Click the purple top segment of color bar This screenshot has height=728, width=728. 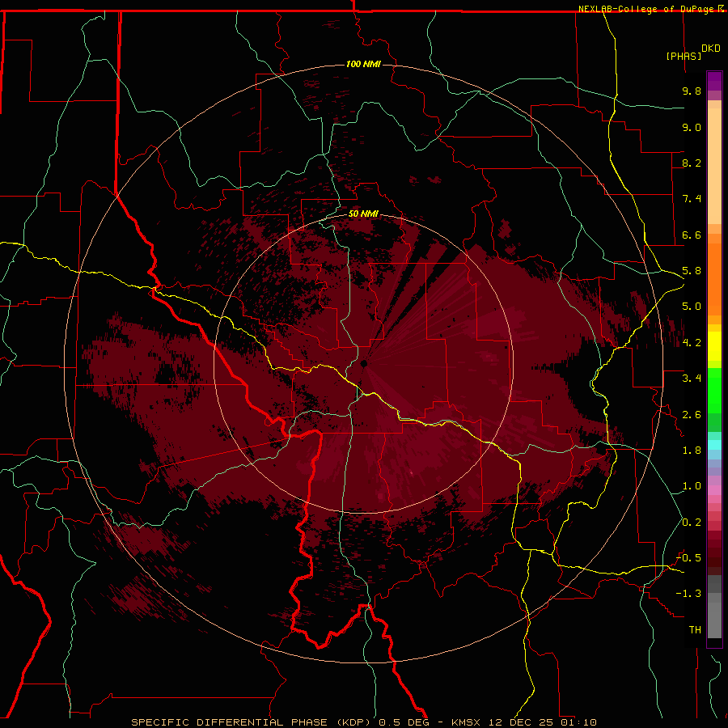714,81
